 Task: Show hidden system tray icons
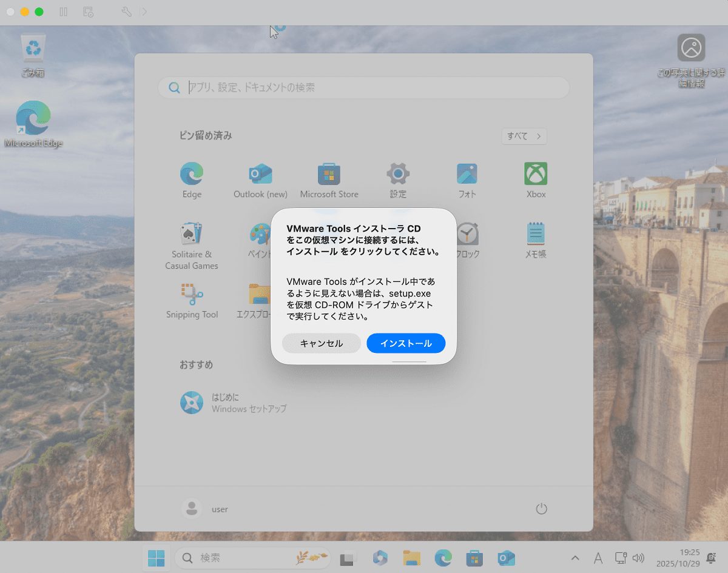575,558
